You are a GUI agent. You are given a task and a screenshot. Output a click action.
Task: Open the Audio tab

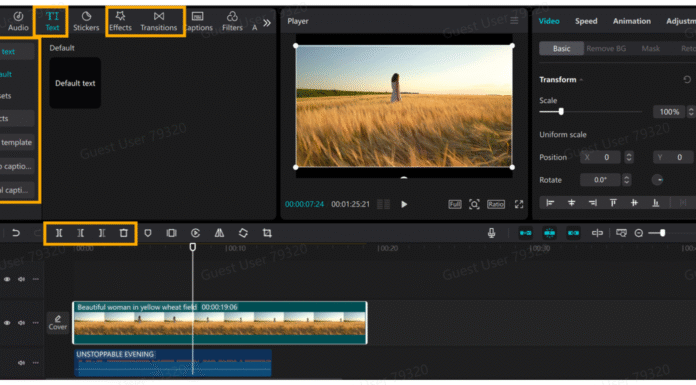[18, 22]
